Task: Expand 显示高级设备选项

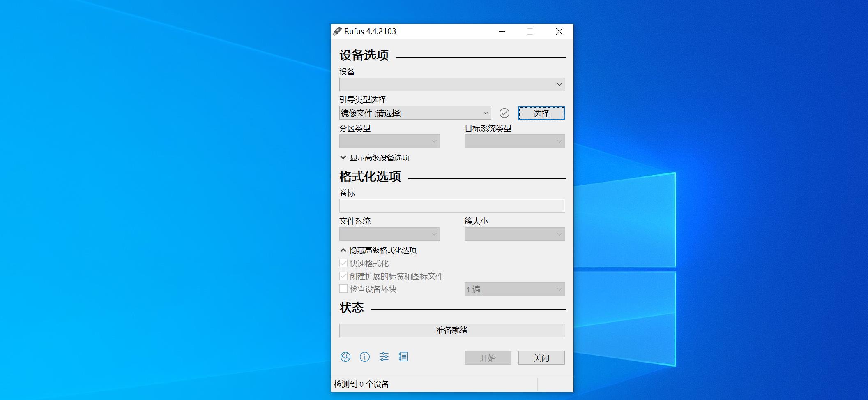Action: click(x=375, y=157)
